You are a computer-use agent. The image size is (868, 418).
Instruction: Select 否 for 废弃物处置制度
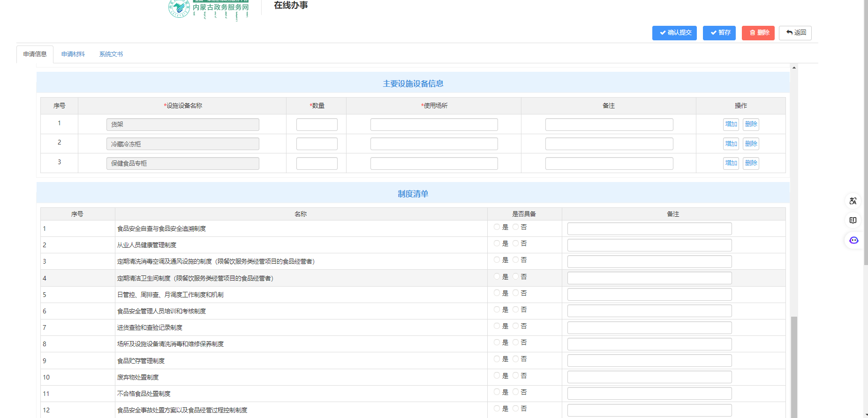coord(515,376)
